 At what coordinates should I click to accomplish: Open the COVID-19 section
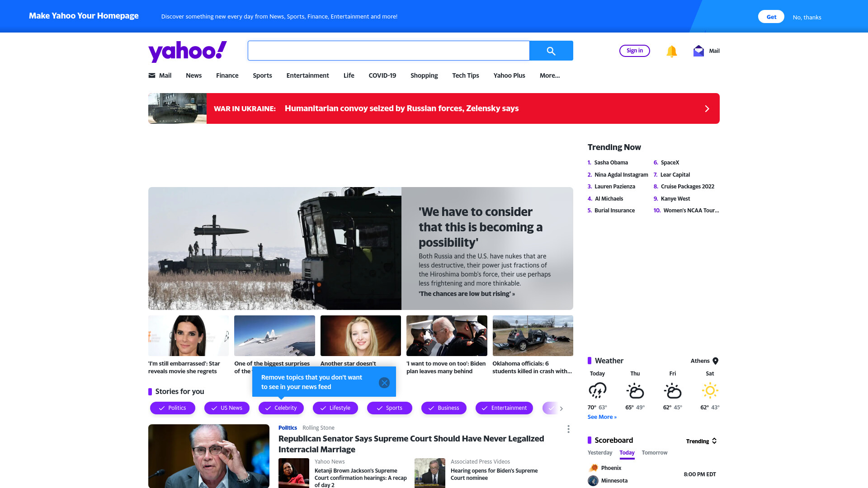(382, 75)
